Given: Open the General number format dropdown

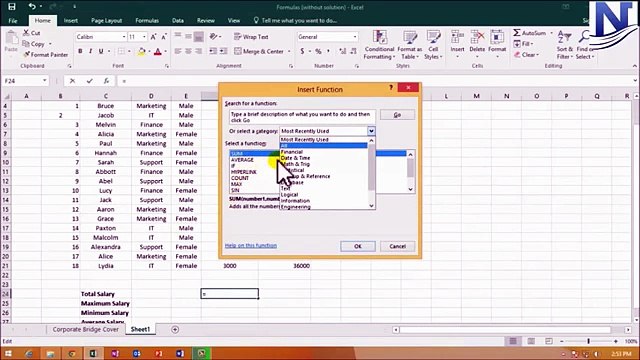Looking at the screenshot, I should pyautogui.click(x=355, y=37).
